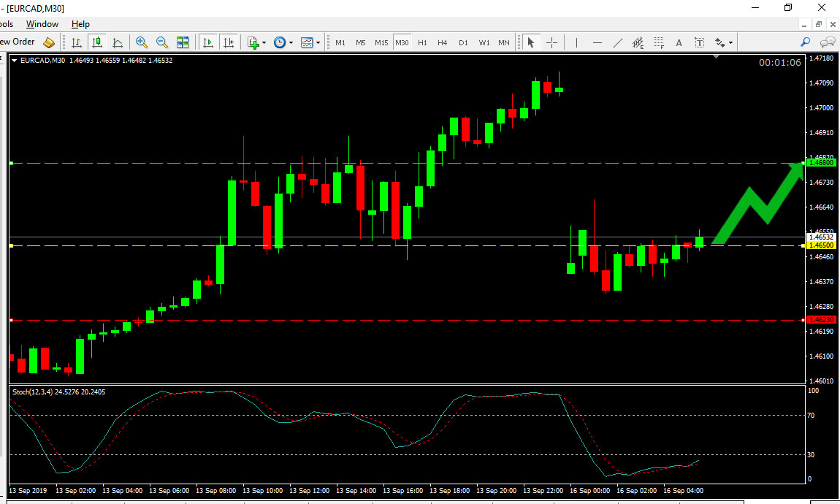The image size is (840, 504).
Task: Open the chat bubbles icon
Action: pyautogui.click(x=828, y=42)
